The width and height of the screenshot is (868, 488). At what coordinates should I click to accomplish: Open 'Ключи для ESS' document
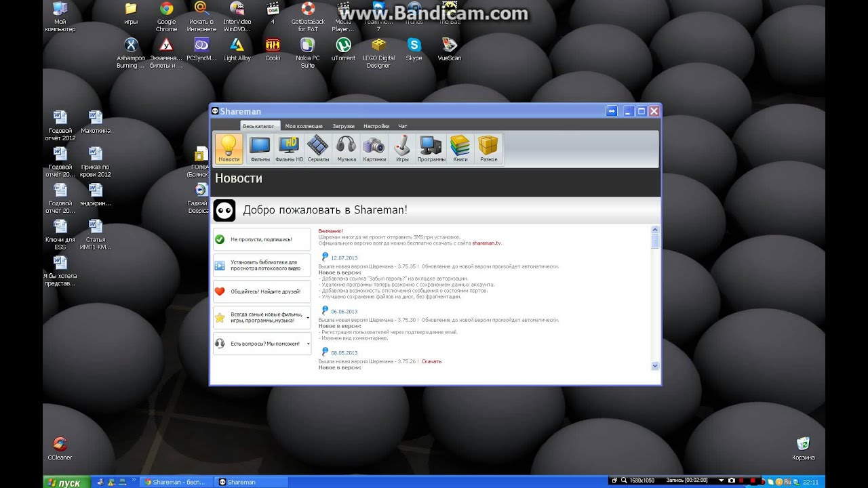tap(60, 235)
